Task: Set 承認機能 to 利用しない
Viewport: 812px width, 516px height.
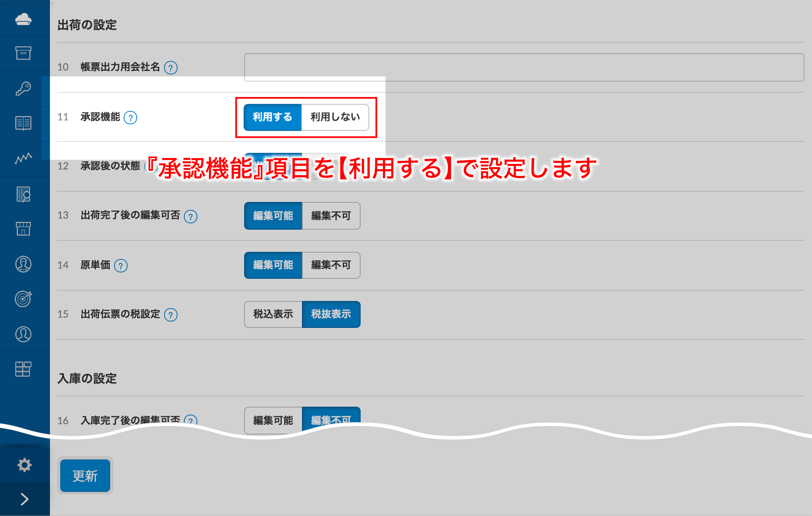Action: click(335, 117)
